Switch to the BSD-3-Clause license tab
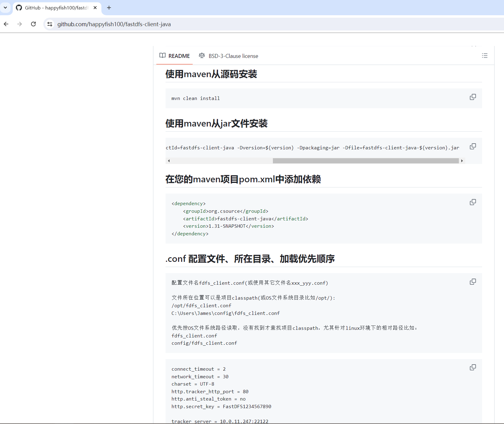The width and height of the screenshot is (504, 424). [233, 56]
